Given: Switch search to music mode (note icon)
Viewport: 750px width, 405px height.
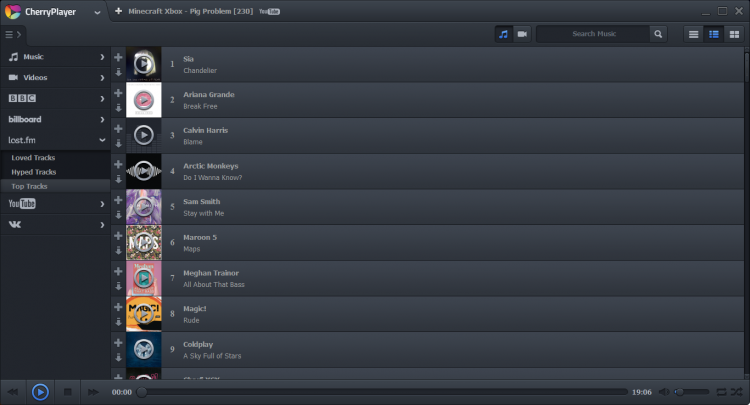Looking at the screenshot, I should (x=503, y=34).
